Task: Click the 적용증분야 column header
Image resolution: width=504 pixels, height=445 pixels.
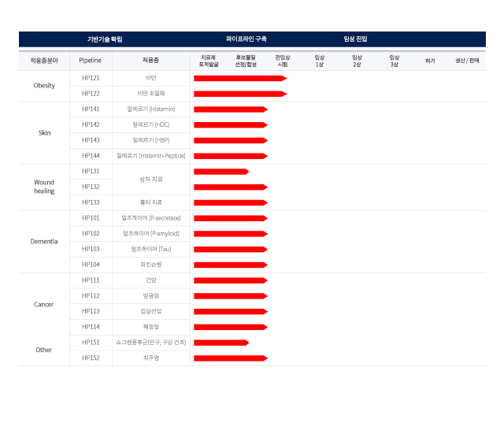Action: click(44, 61)
